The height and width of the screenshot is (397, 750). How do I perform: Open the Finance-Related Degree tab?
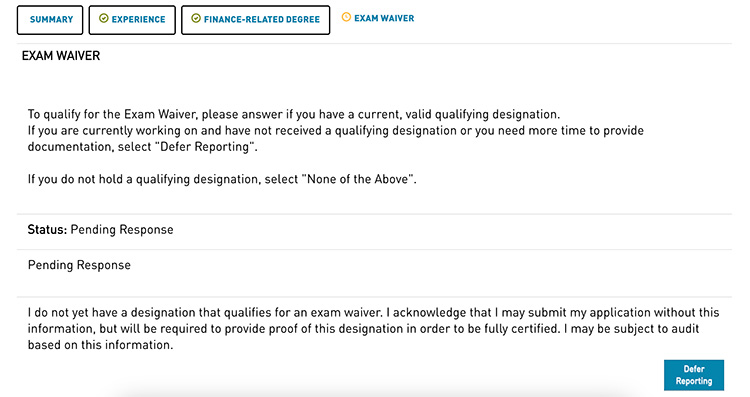pos(255,20)
